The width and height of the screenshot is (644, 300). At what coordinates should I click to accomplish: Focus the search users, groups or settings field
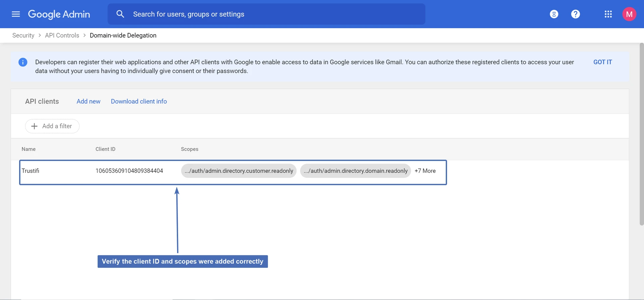(x=266, y=14)
